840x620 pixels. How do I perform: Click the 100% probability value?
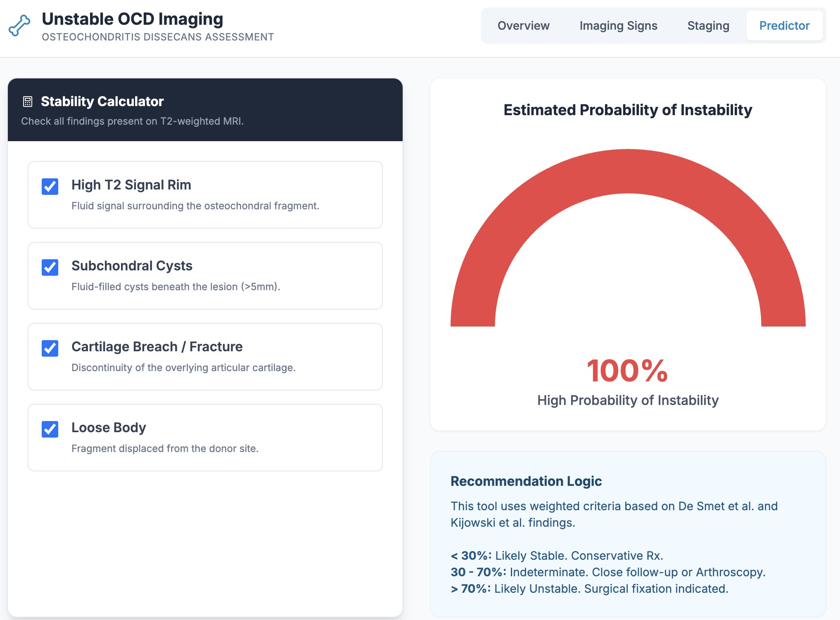[x=627, y=371]
